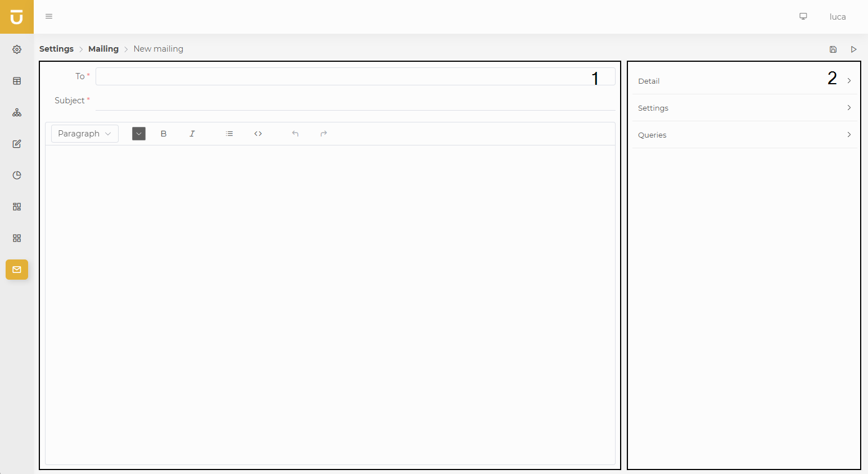The width and height of the screenshot is (868, 474).
Task: Click the table icon in left sidebar
Action: pyautogui.click(x=17, y=81)
